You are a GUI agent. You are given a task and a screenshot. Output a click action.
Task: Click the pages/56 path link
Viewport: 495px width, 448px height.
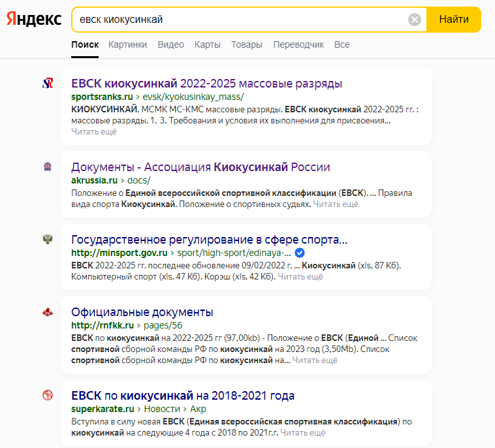[163, 325]
